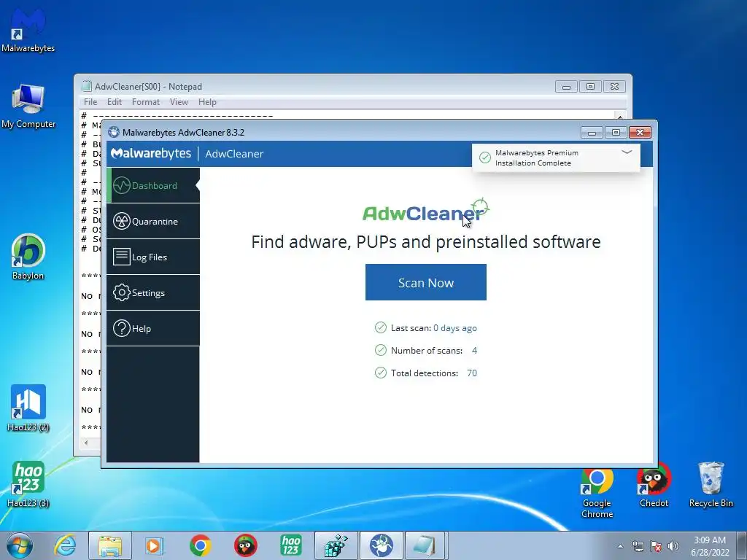Click Notepad's horizontal scrollbar left arrow
This screenshot has width=747, height=560.
tap(86, 443)
